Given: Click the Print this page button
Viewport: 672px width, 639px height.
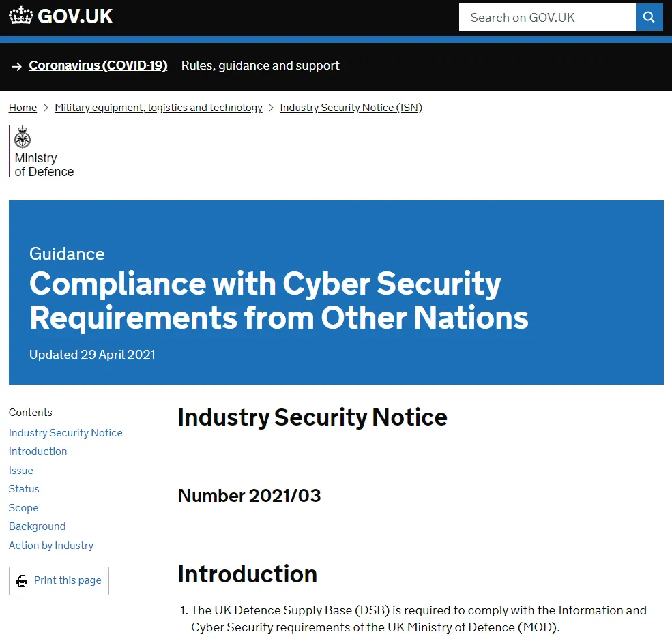Looking at the screenshot, I should (x=59, y=581).
